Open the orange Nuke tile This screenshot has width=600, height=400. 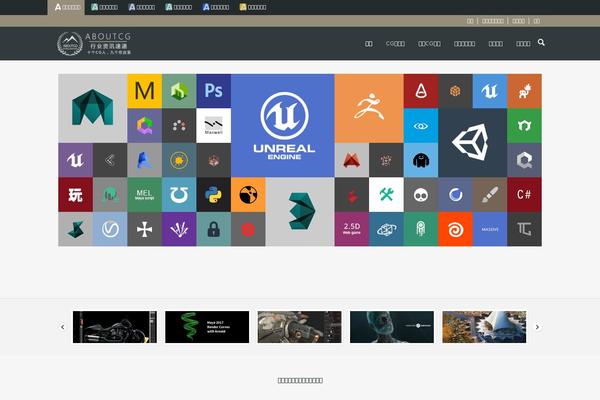click(248, 194)
